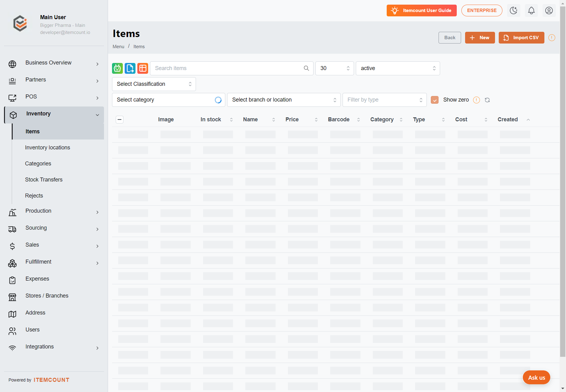
Task: Open Rejects submenu item
Action: [34, 196]
